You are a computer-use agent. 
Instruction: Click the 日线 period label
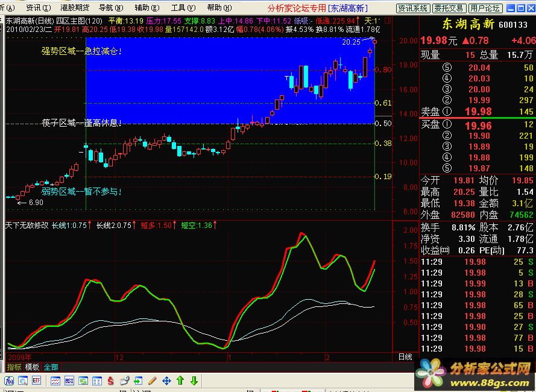pyautogui.click(x=405, y=357)
